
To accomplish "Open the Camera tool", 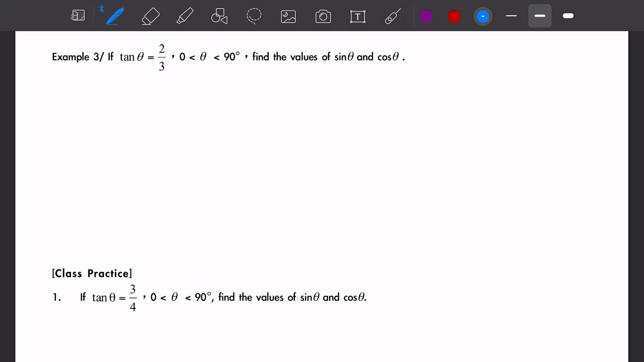I will 323,16.
